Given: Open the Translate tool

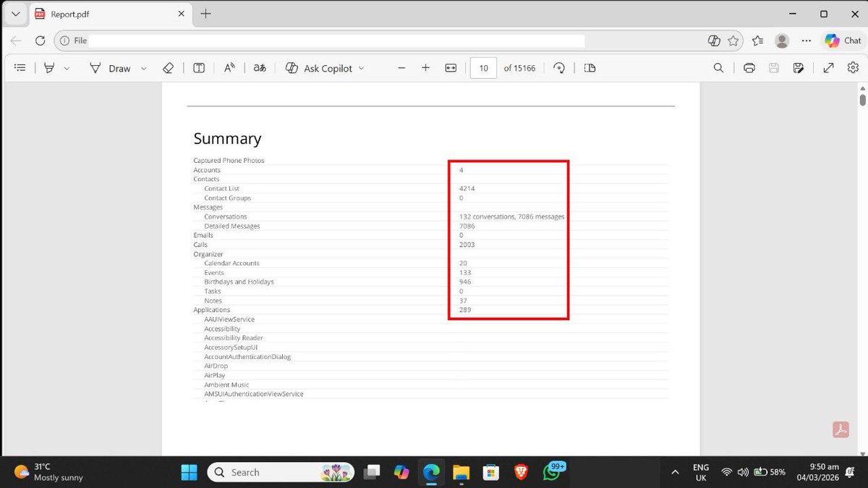Looking at the screenshot, I should (259, 68).
